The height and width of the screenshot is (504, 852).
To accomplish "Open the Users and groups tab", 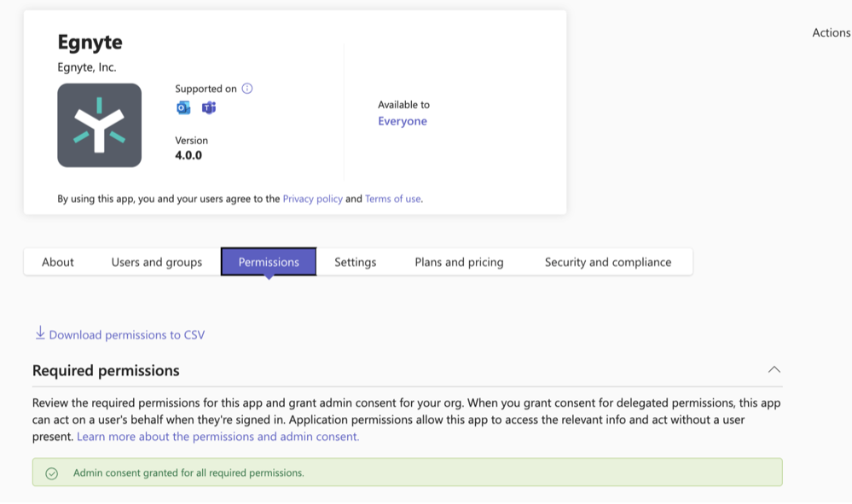I will [155, 262].
